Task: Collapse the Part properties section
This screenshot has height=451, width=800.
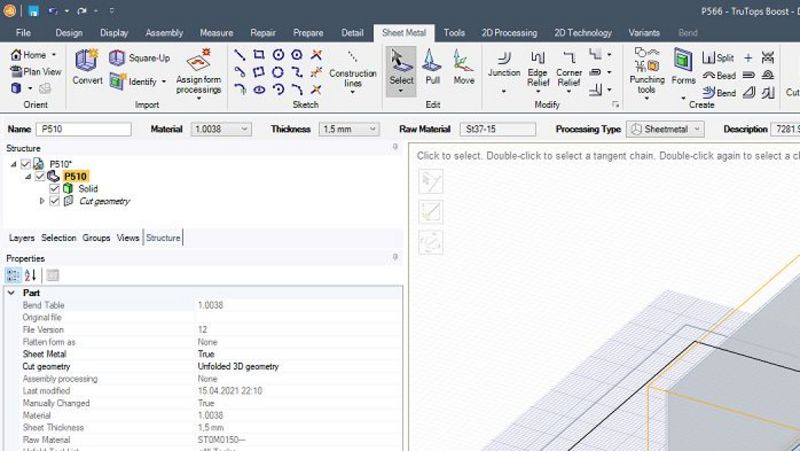Action: (11, 293)
